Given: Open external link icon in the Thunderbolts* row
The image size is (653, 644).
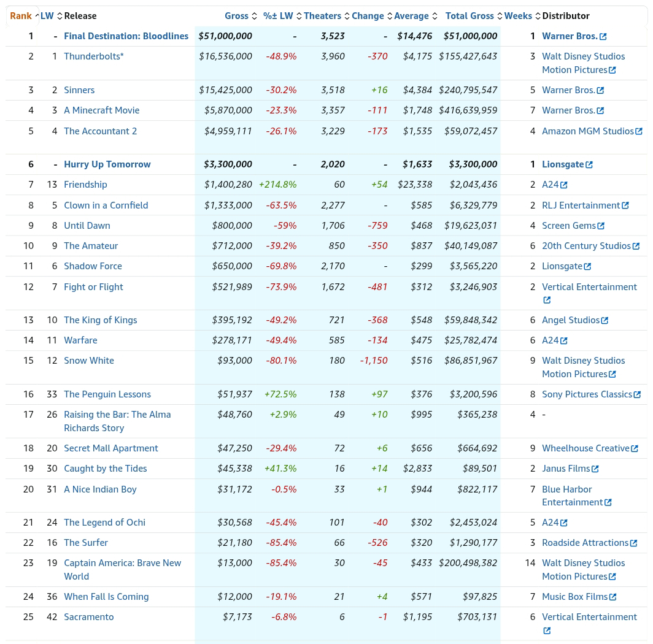Looking at the screenshot, I should [612, 71].
